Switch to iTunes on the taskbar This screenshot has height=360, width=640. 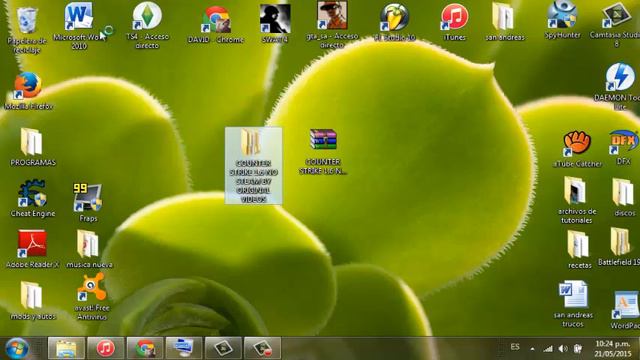tap(105, 349)
